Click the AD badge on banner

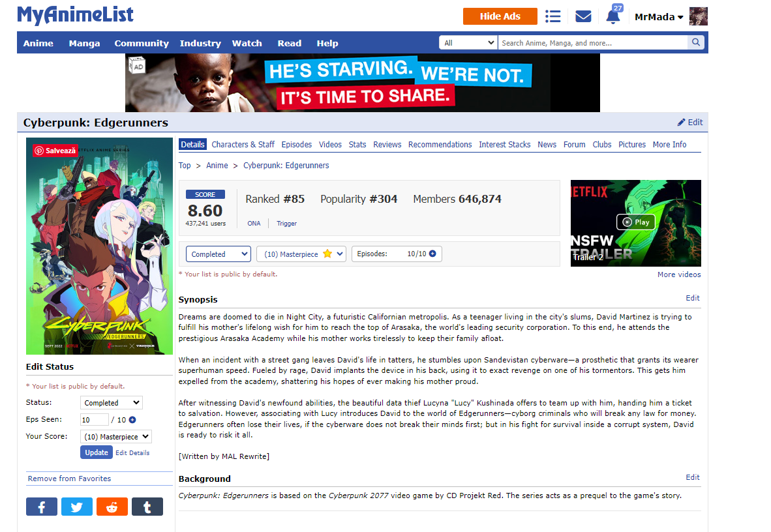(138, 65)
